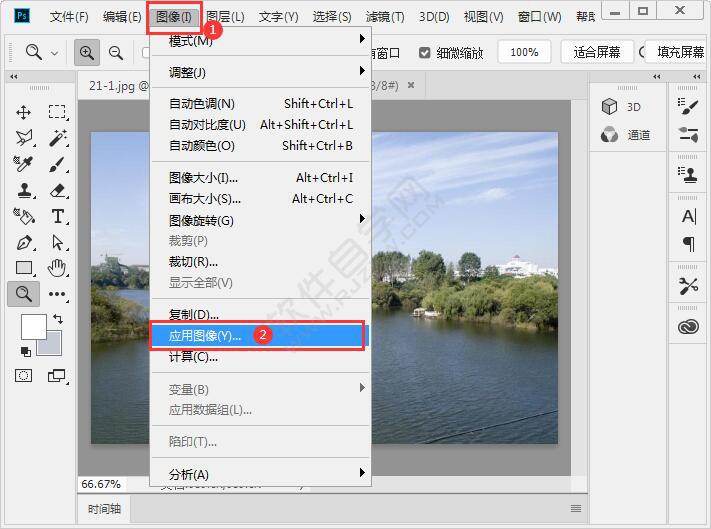Edit the 66.67% zoom level field
The width and height of the screenshot is (711, 529).
click(102, 484)
